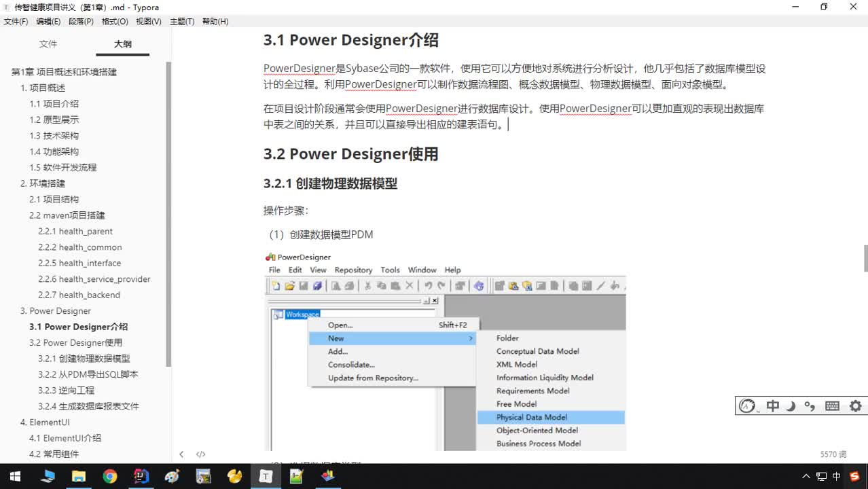
Task: Select outline entry 2.2.2 health_common
Action: [x=80, y=247]
